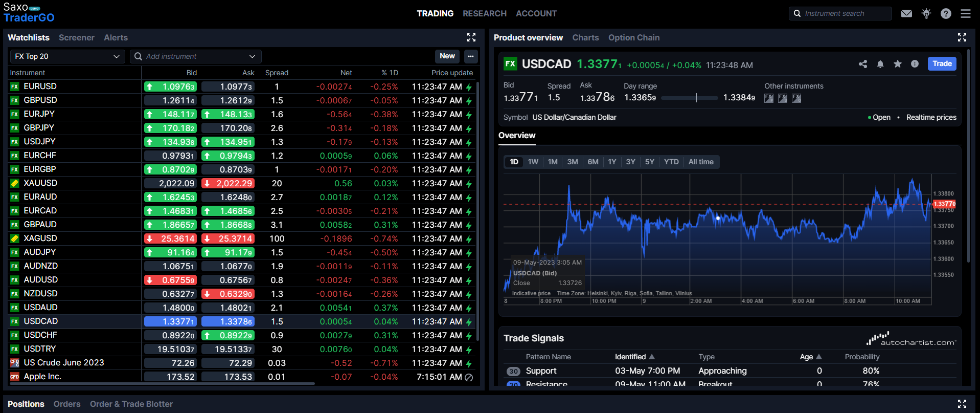Sort Trade Signals by Identified column

635,357
